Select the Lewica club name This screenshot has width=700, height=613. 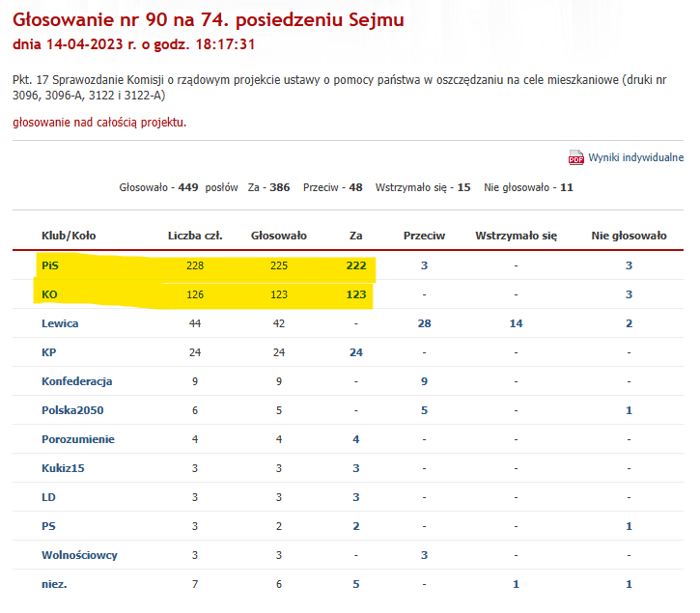60,323
